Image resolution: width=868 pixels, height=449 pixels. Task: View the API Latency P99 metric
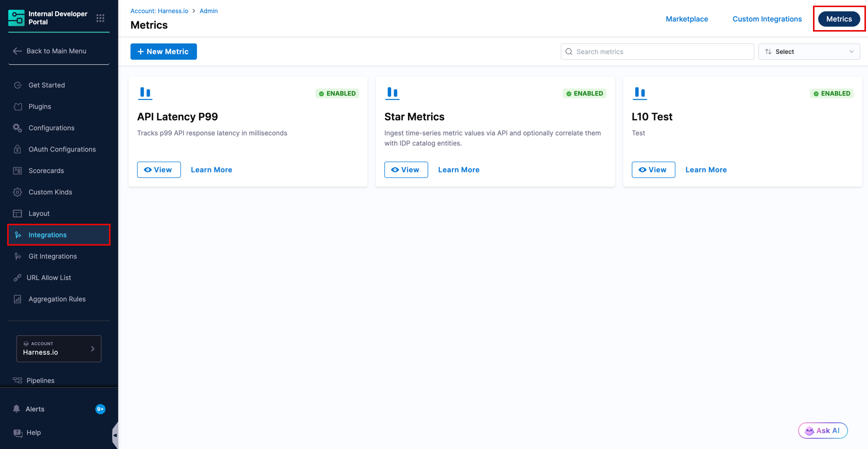[x=159, y=170]
